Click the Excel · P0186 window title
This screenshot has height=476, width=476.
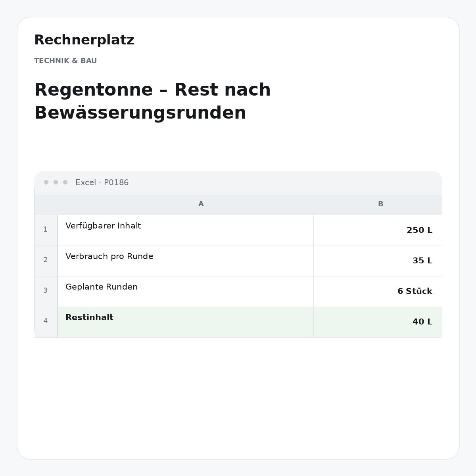click(x=102, y=182)
